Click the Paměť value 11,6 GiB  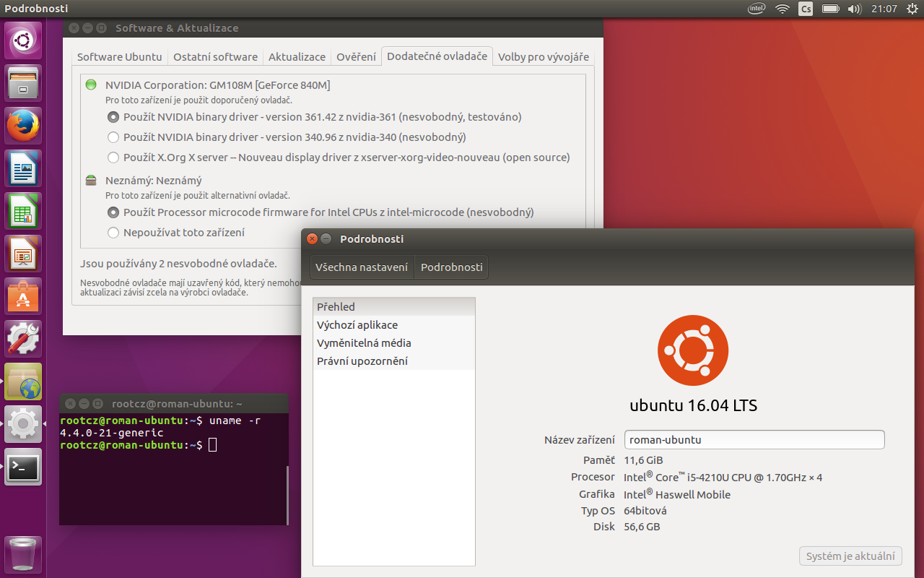643,460
